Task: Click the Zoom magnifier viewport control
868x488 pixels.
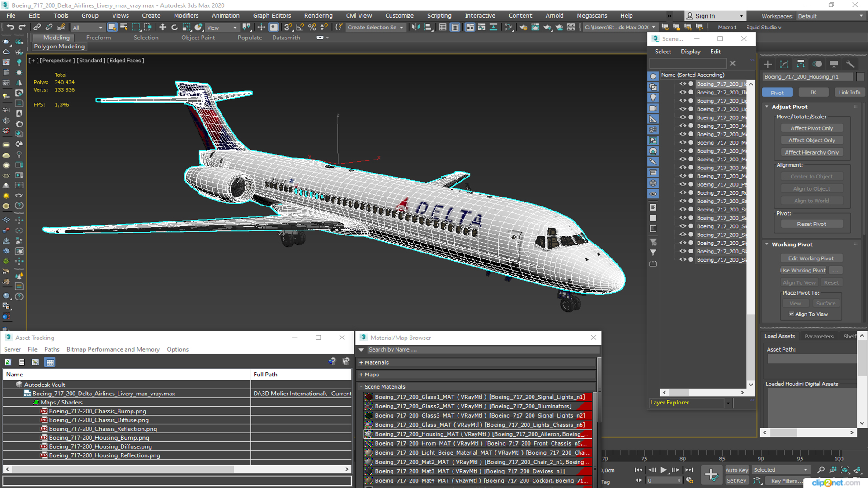Action: 821,470
